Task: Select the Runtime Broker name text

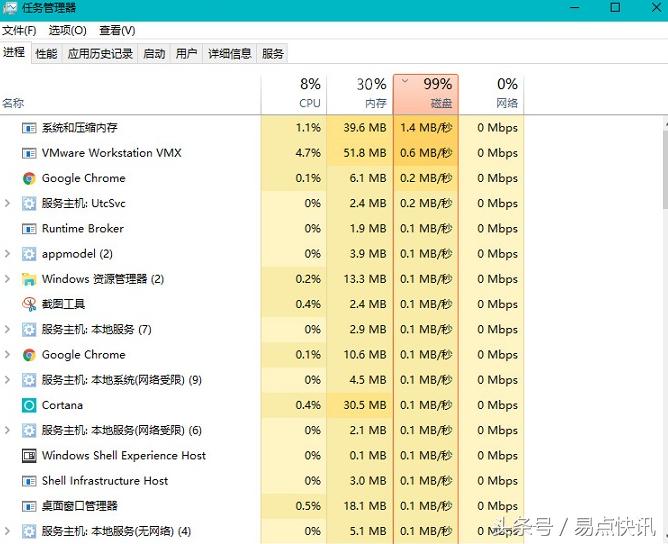Action: (x=83, y=229)
